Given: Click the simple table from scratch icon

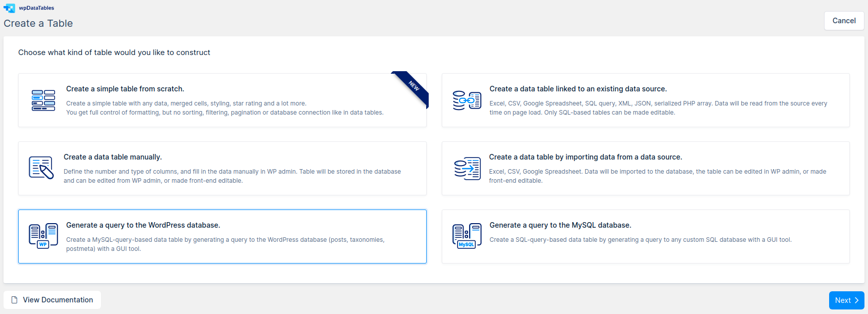Looking at the screenshot, I should [43, 100].
